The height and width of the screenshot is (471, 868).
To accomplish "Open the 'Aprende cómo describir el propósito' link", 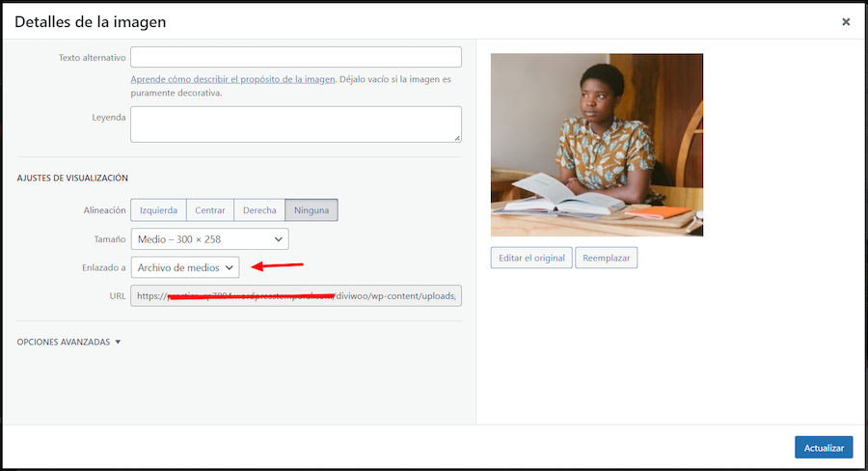I will [232, 79].
